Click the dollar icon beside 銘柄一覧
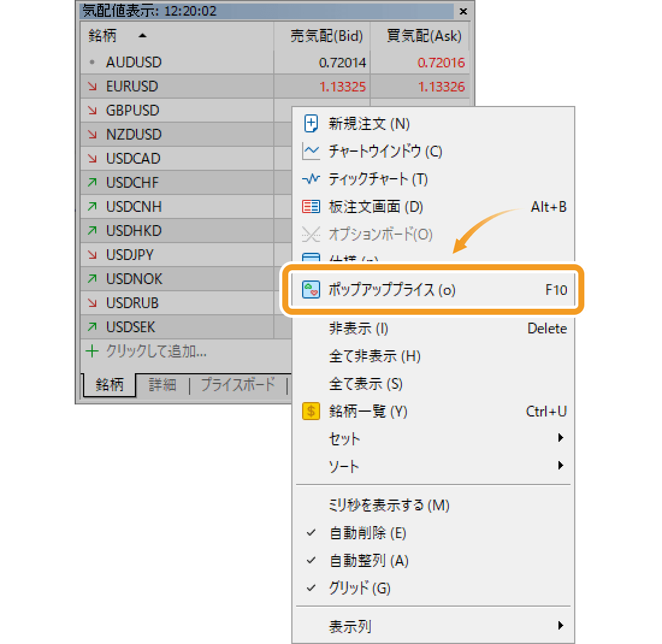 [311, 412]
